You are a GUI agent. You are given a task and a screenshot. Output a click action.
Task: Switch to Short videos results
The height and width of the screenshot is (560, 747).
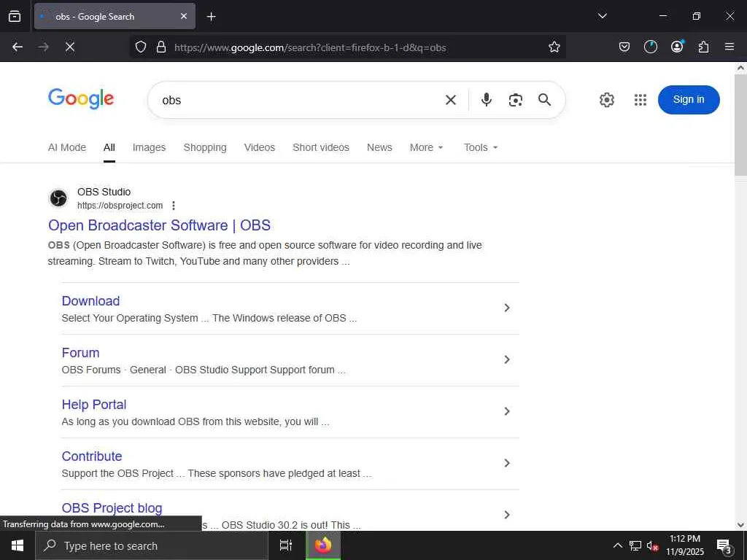[x=321, y=147]
